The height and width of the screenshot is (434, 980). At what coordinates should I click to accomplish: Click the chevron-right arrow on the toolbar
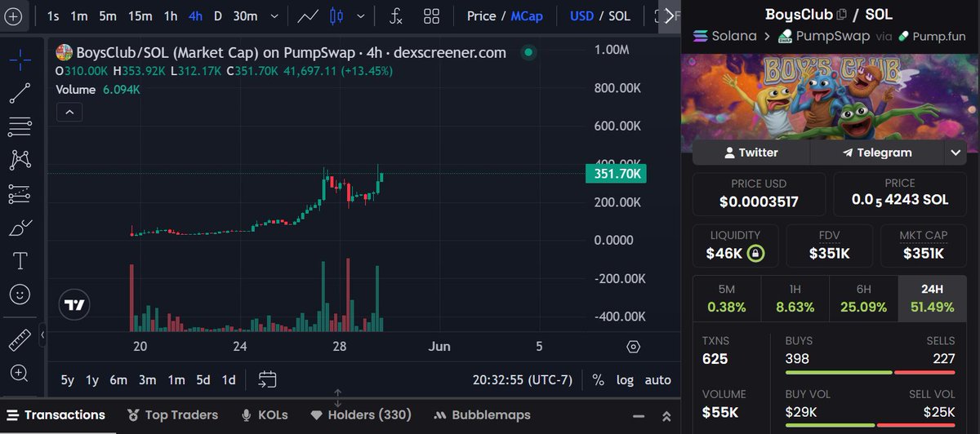click(670, 15)
